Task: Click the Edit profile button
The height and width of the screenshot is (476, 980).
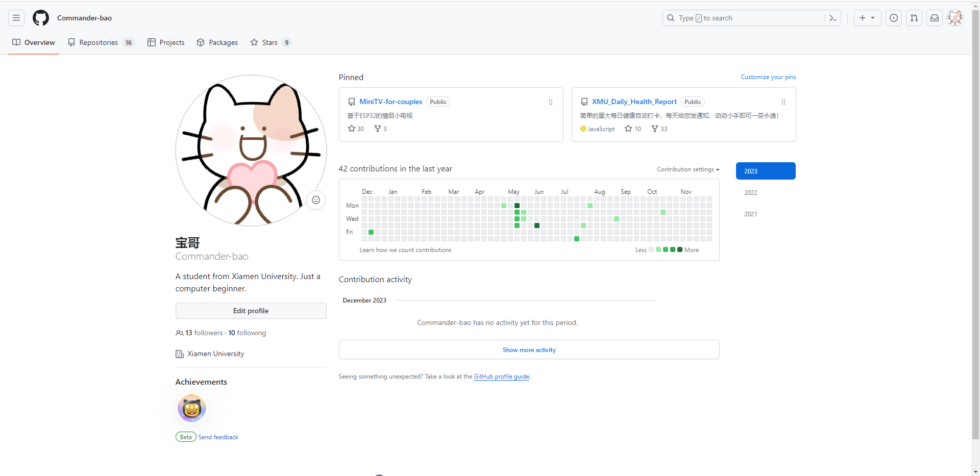Action: (x=251, y=311)
